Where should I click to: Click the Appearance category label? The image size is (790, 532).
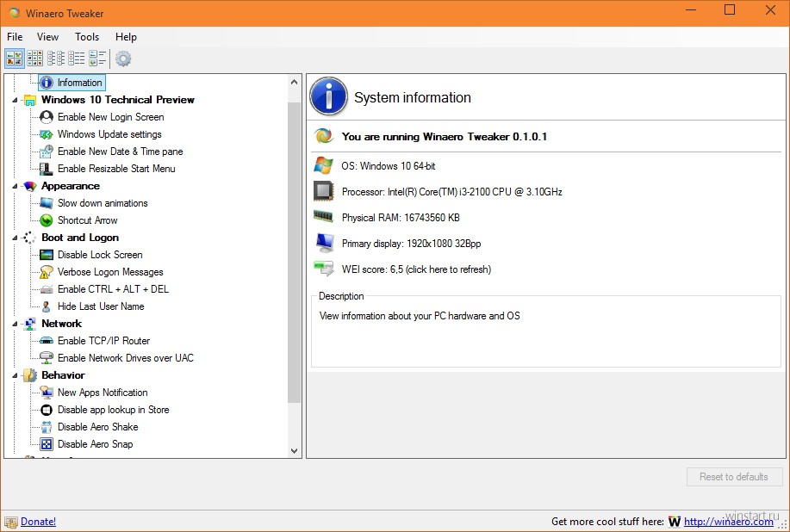pos(71,186)
